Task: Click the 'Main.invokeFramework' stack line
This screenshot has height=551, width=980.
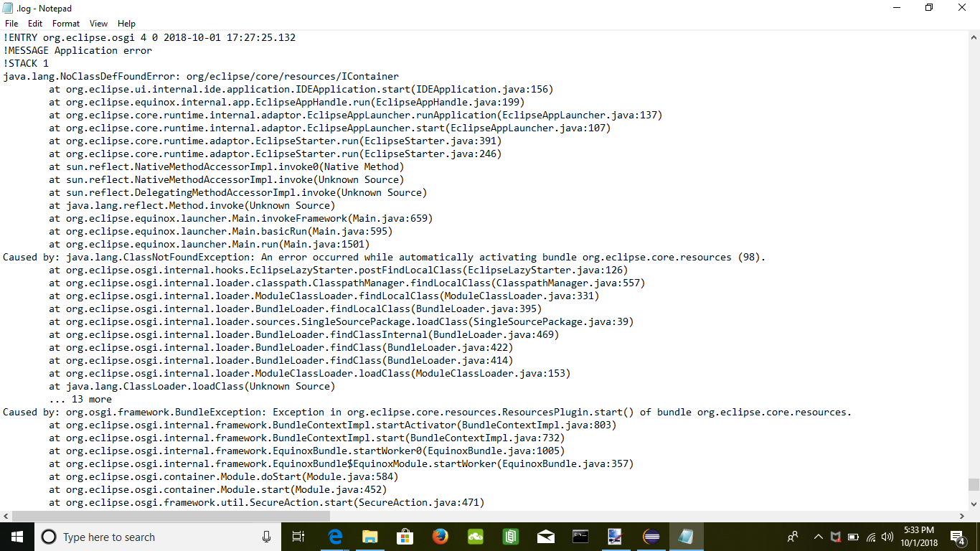Action: [x=241, y=218]
